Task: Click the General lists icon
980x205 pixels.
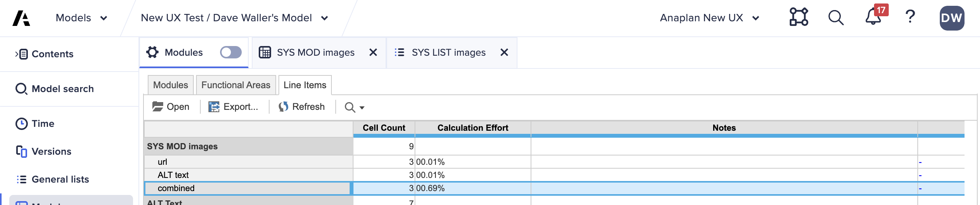Action: coord(21,179)
